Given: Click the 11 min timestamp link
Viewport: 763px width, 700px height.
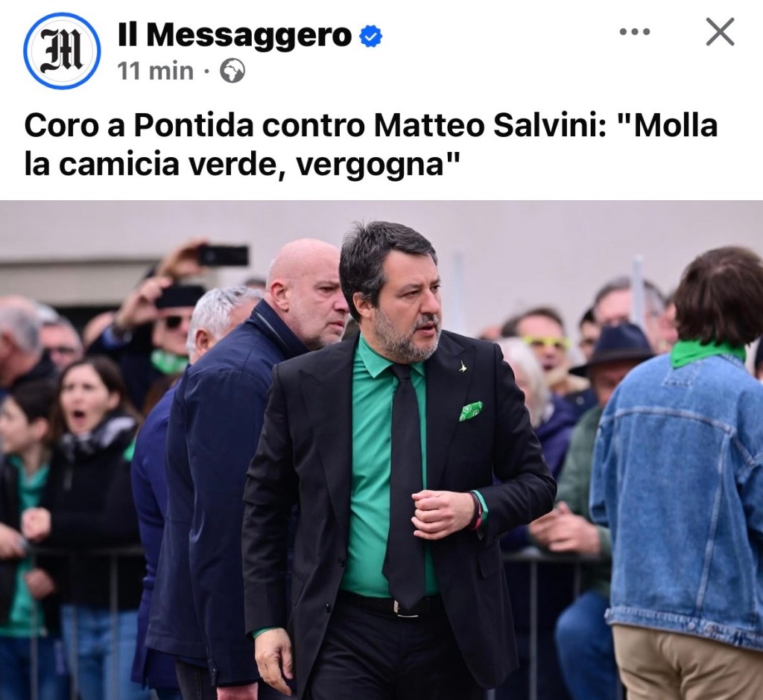Looking at the screenshot, I should [x=155, y=71].
